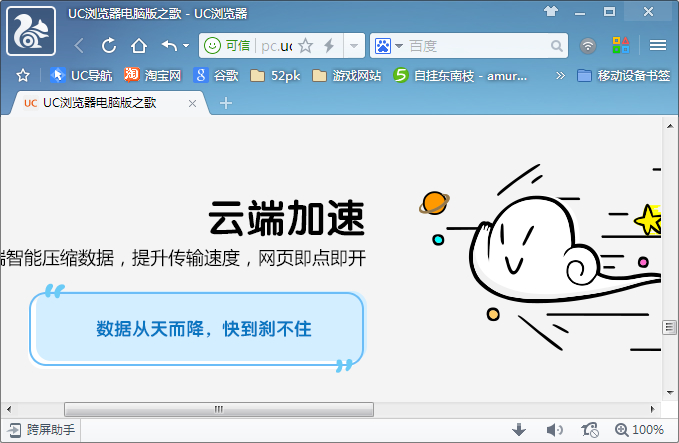
Task: Click the horizontal scrollbar right arrow
Action: (x=653, y=409)
